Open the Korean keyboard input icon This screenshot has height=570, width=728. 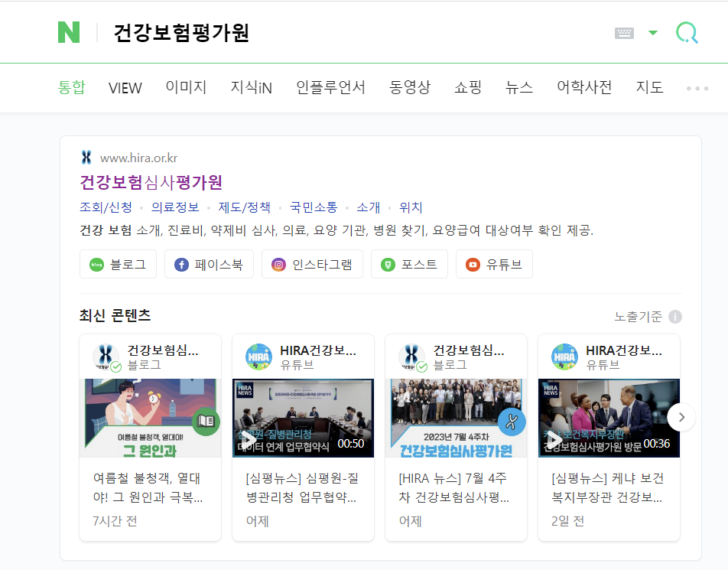(622, 31)
